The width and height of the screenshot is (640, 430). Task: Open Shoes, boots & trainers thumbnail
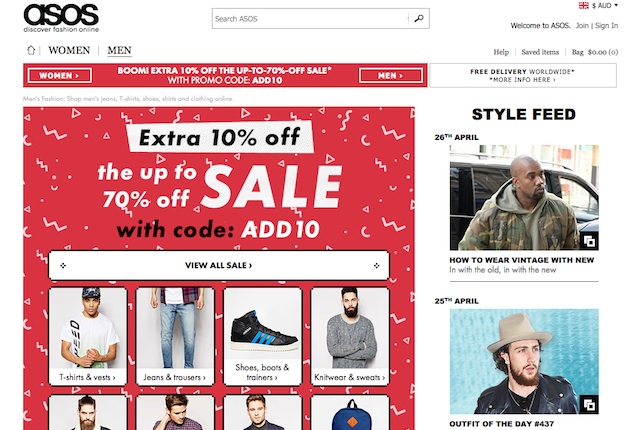[x=262, y=336]
